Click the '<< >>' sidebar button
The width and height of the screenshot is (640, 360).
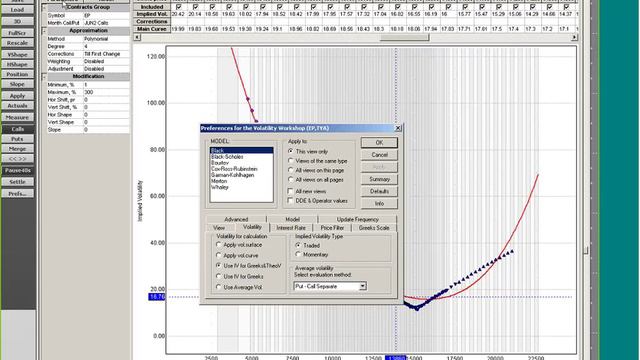pyautogui.click(x=17, y=159)
